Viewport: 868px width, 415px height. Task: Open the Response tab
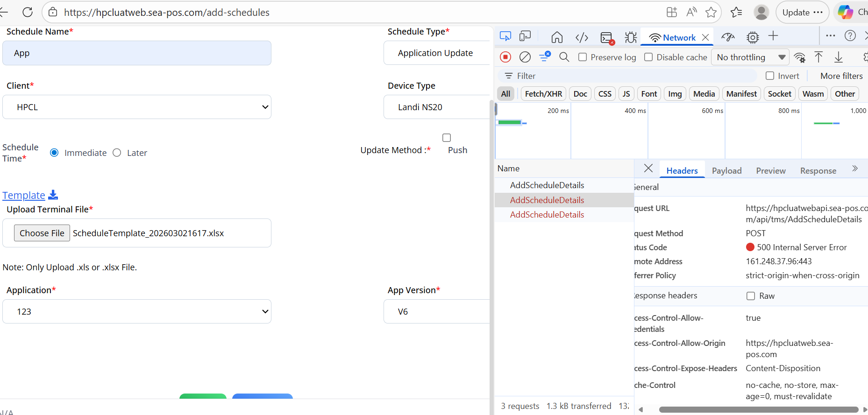click(818, 170)
